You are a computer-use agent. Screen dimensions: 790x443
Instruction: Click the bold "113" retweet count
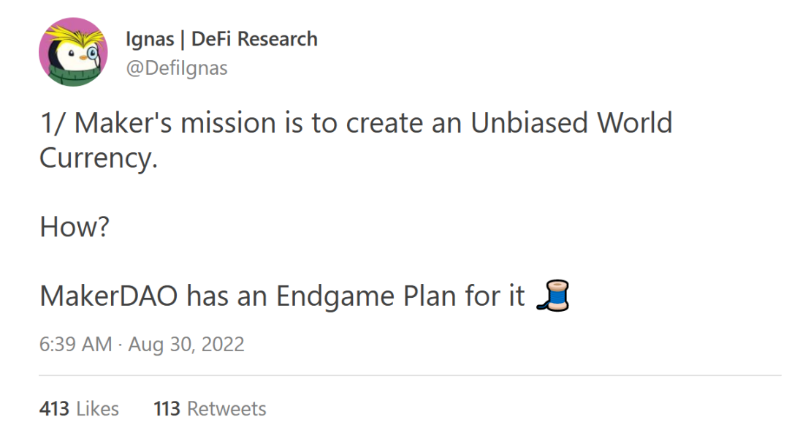(167, 409)
